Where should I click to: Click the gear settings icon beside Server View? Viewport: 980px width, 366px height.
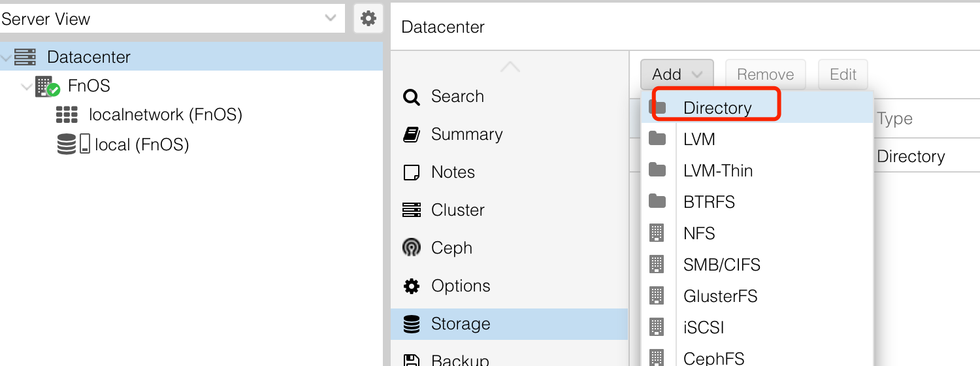[368, 18]
